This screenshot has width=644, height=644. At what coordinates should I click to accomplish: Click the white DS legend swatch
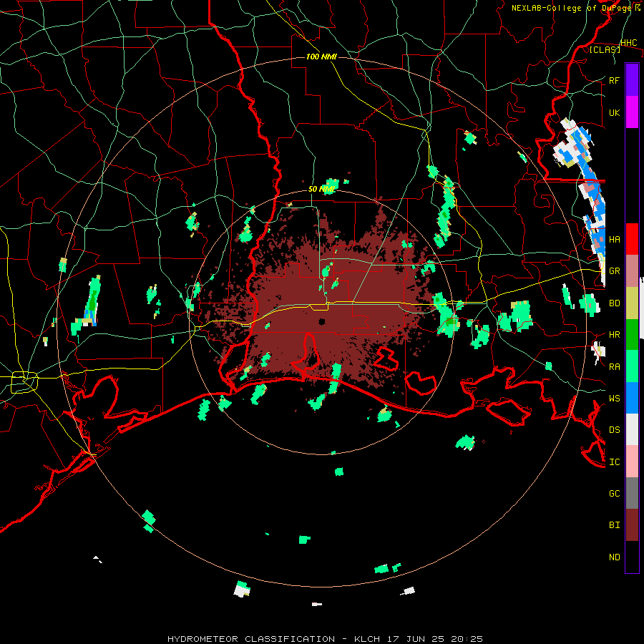(632, 429)
